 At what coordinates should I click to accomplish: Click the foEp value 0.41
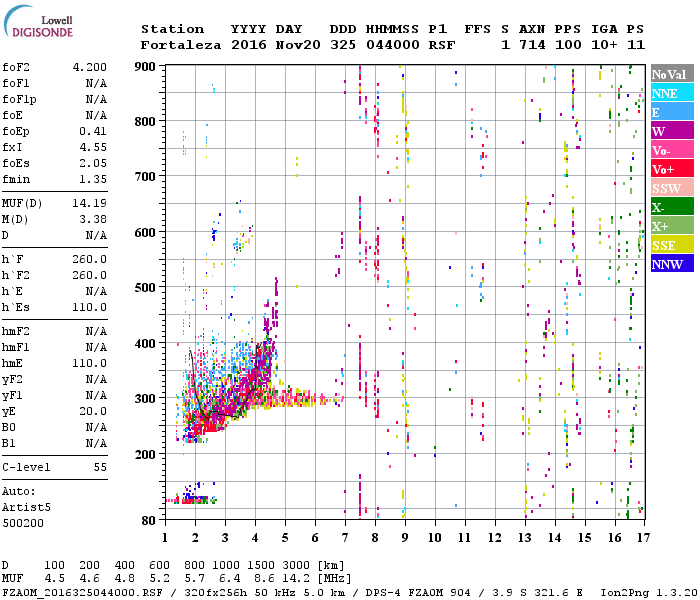tap(93, 131)
